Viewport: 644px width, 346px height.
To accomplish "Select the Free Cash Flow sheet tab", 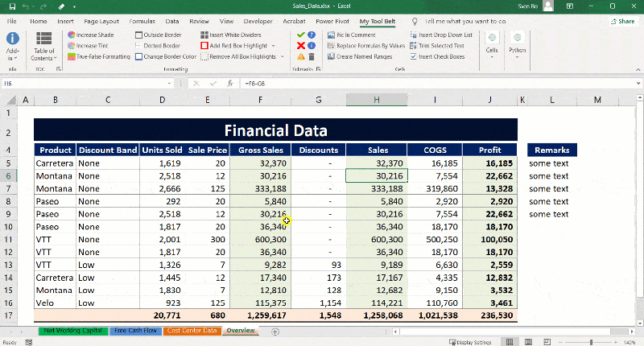I will [135, 331].
